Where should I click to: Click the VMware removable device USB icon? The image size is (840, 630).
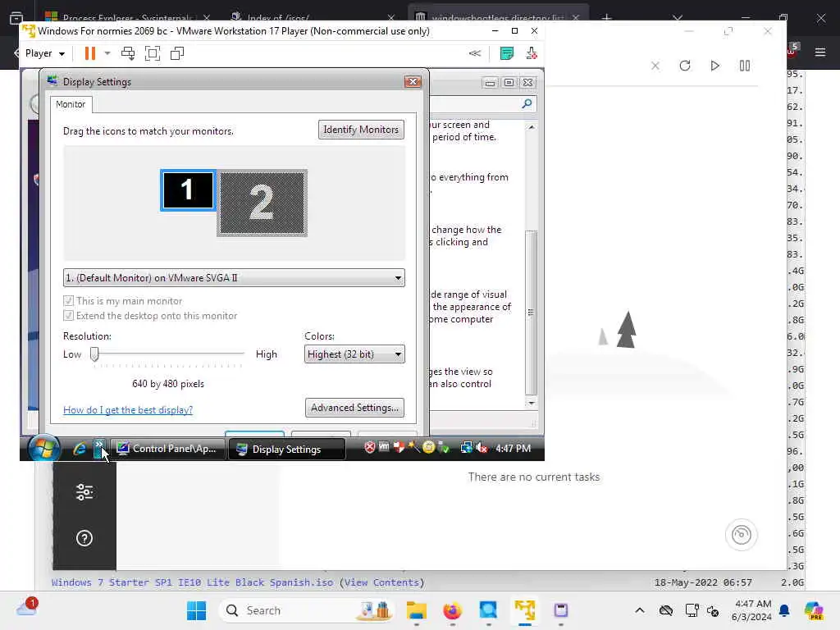click(531, 53)
